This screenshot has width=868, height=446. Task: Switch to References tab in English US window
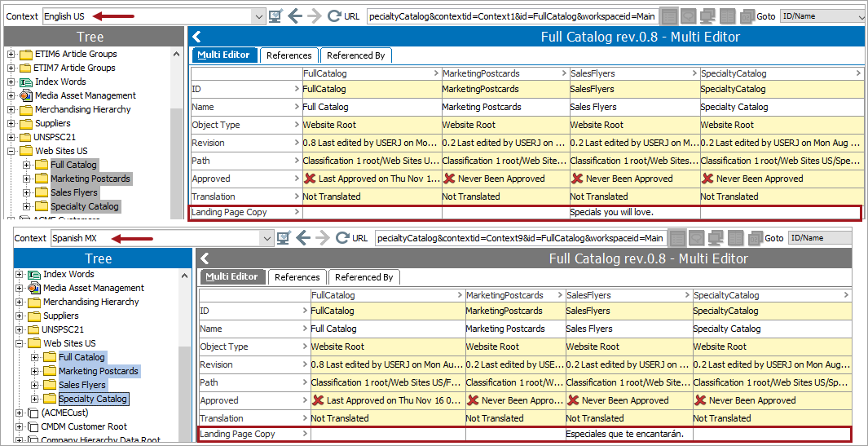(289, 55)
